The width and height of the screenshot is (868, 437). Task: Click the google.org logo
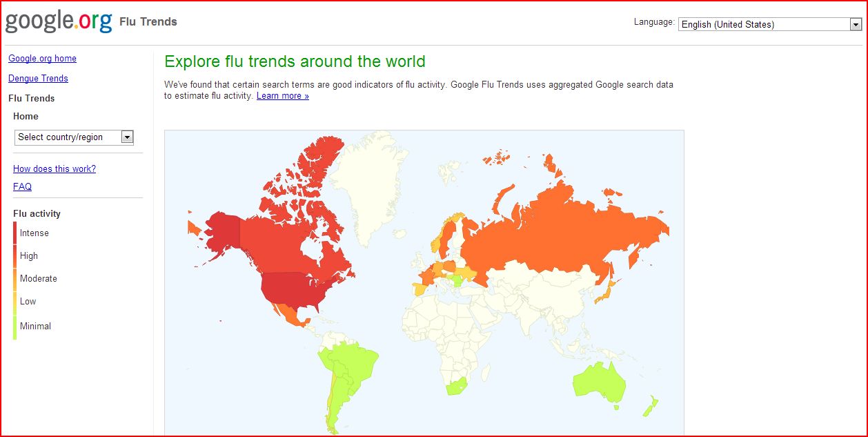(x=58, y=21)
